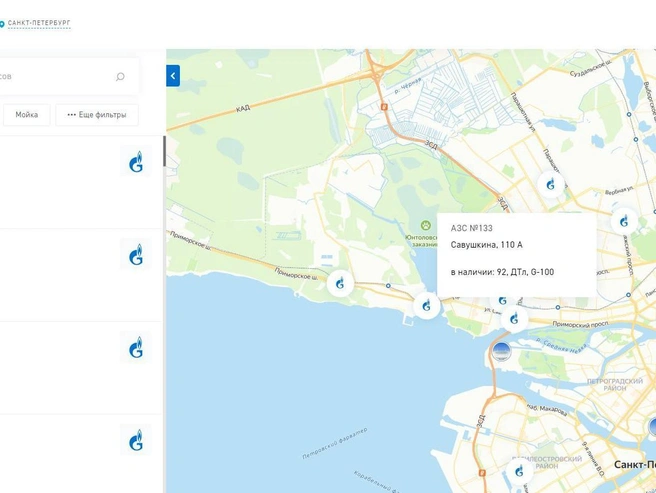
Task: Select Gazprom marker below Вербная ул. label
Action: pos(624,221)
